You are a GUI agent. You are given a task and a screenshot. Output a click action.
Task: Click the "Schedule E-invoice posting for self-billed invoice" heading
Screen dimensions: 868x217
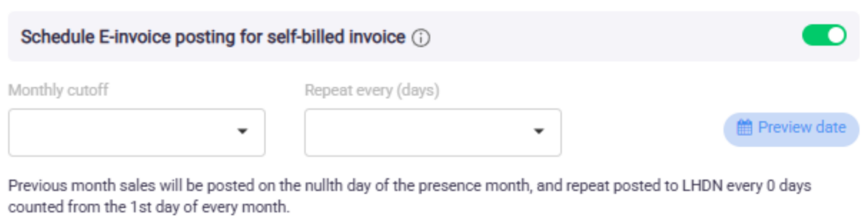(x=213, y=37)
